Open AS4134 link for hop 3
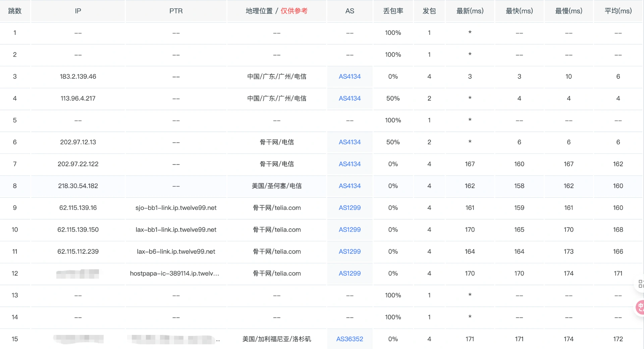 (x=350, y=76)
